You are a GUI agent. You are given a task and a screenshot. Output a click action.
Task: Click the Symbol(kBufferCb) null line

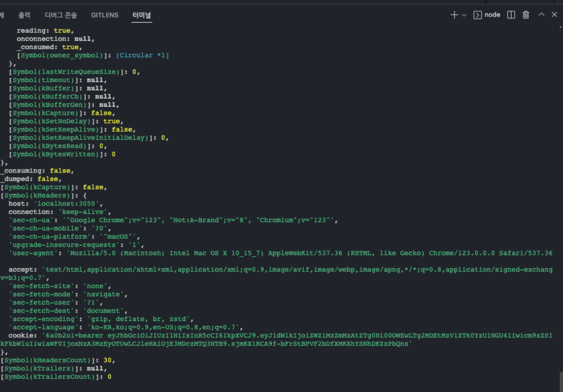tap(62, 97)
